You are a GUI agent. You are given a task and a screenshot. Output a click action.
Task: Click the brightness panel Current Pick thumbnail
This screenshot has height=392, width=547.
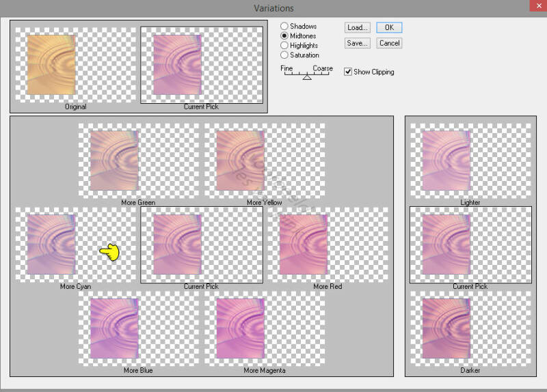coord(470,244)
